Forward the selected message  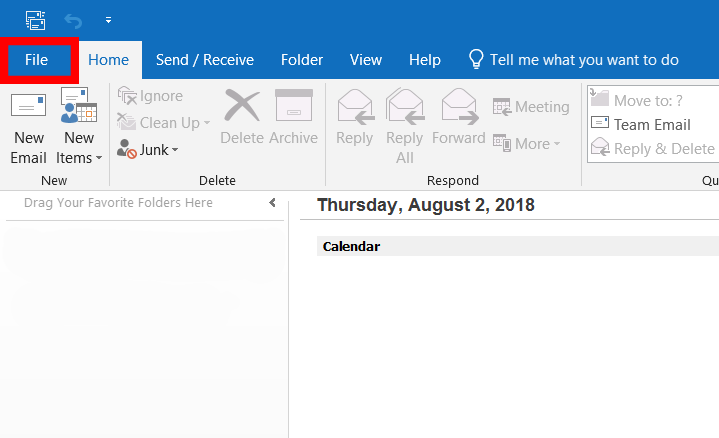coord(458,117)
